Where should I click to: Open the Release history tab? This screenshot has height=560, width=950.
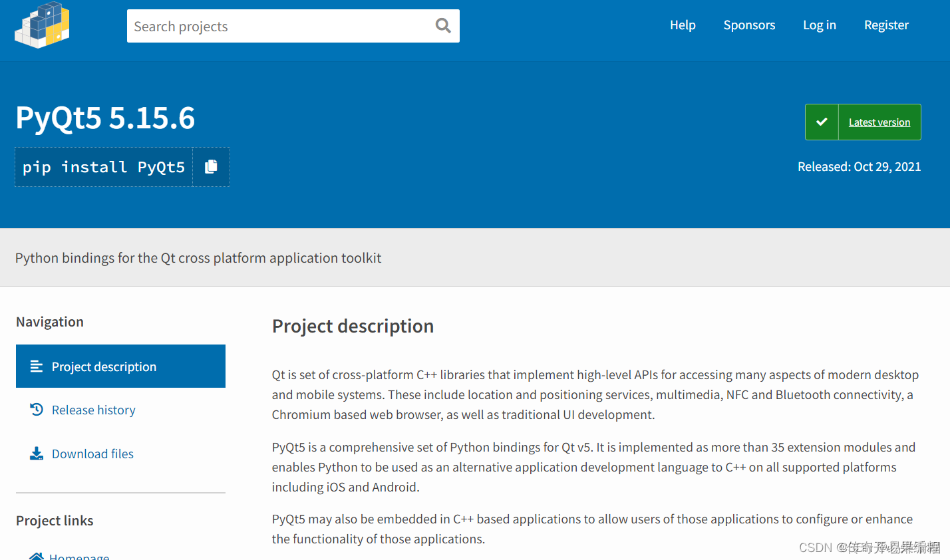(x=93, y=410)
